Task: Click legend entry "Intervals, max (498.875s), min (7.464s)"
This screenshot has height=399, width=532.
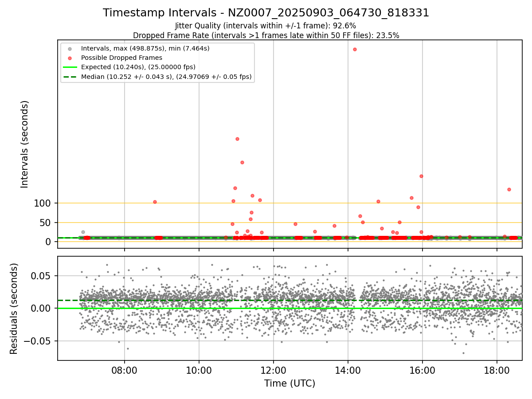Action: [x=145, y=48]
